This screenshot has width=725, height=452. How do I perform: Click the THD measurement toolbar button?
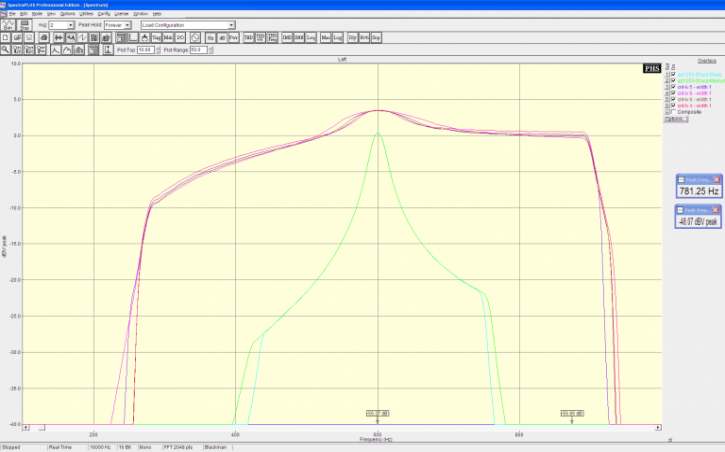click(247, 37)
